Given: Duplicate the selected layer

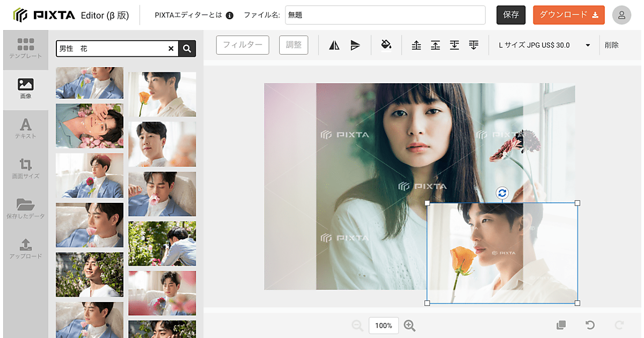Looking at the screenshot, I should pyautogui.click(x=561, y=325).
